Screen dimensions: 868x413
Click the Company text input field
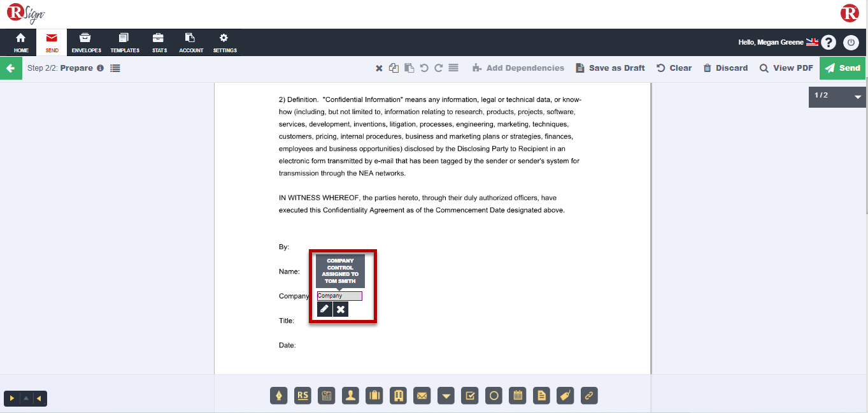tap(339, 296)
